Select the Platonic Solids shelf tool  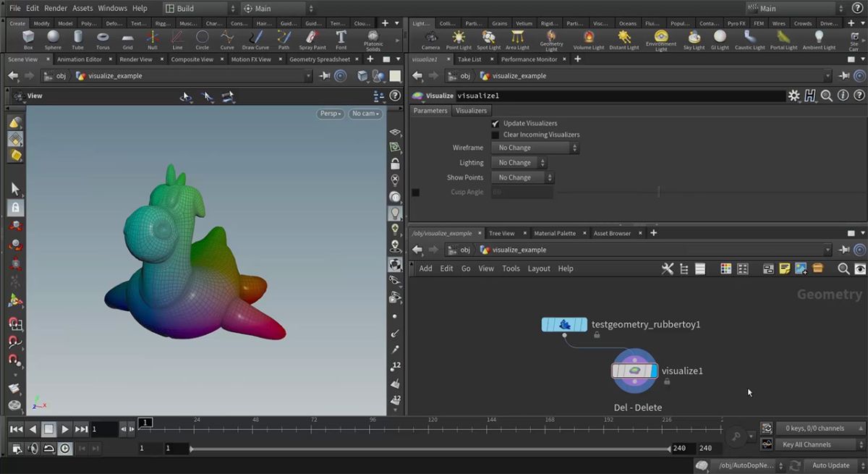[373, 39]
